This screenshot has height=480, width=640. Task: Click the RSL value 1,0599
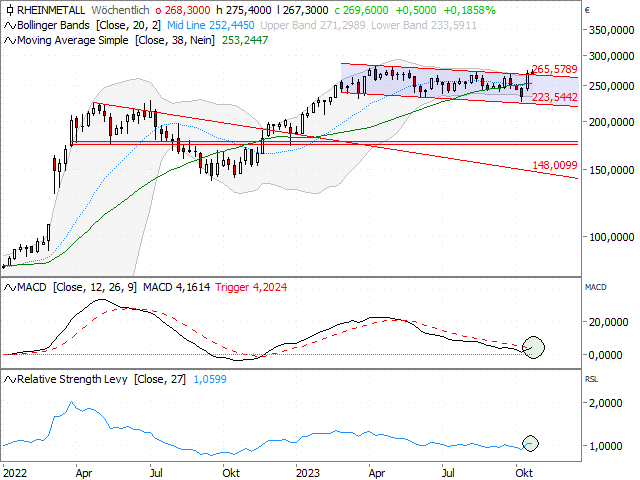[210, 379]
